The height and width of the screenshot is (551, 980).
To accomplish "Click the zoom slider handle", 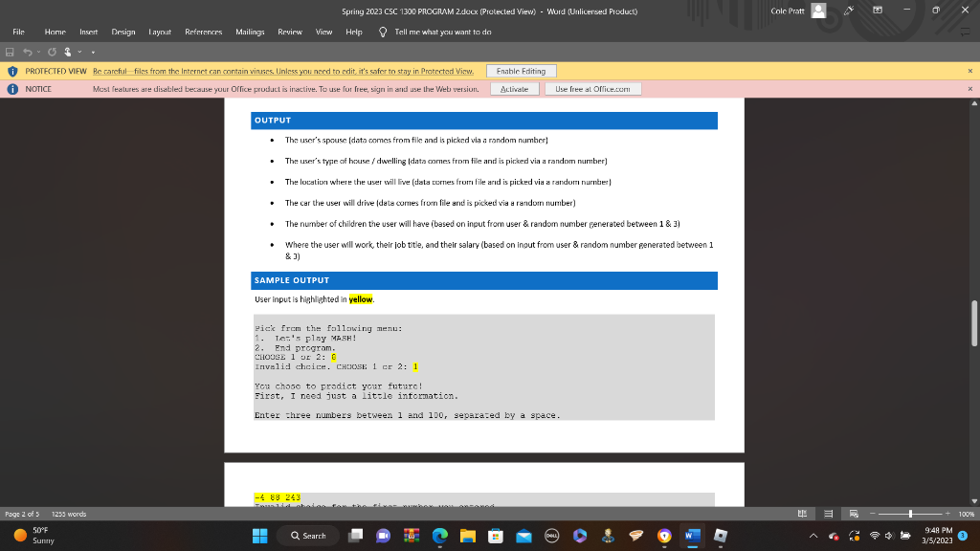I will click(911, 514).
